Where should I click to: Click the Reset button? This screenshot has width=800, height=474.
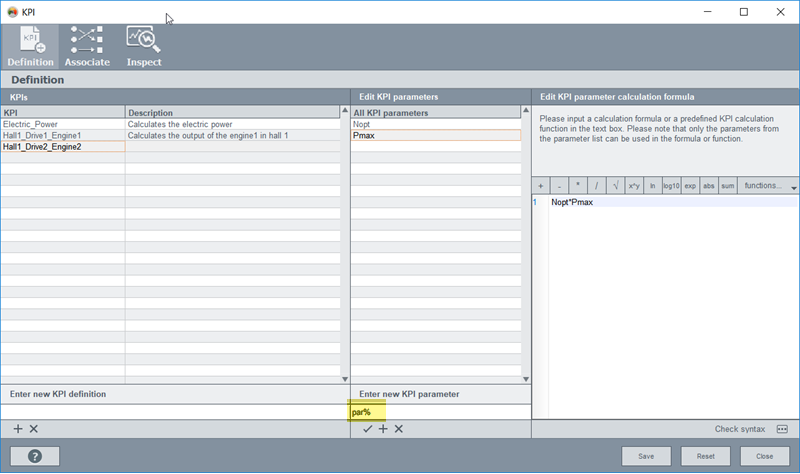pos(706,456)
